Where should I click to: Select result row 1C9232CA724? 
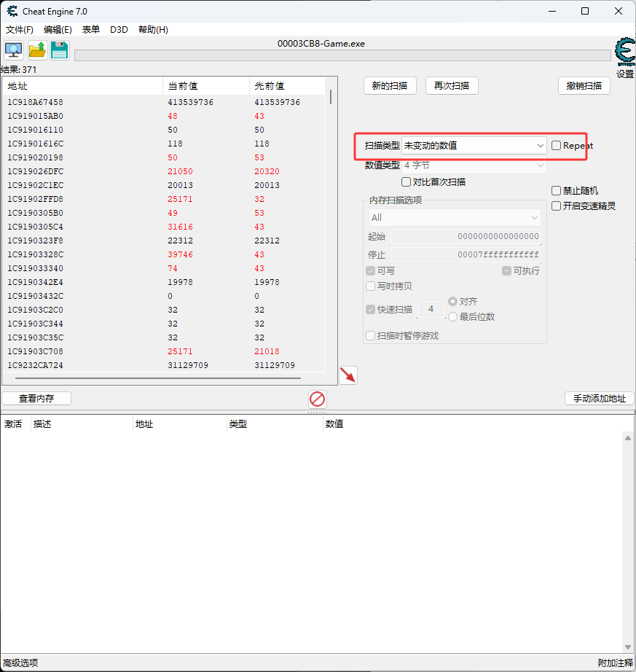point(164,365)
